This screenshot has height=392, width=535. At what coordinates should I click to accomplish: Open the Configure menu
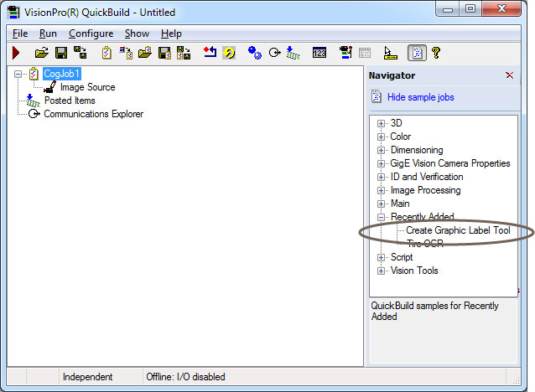91,34
